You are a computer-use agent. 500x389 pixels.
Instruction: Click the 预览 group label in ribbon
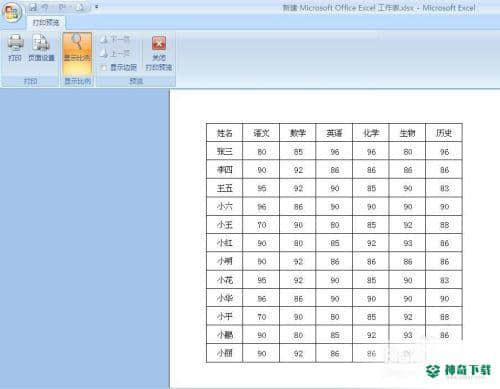[136, 81]
